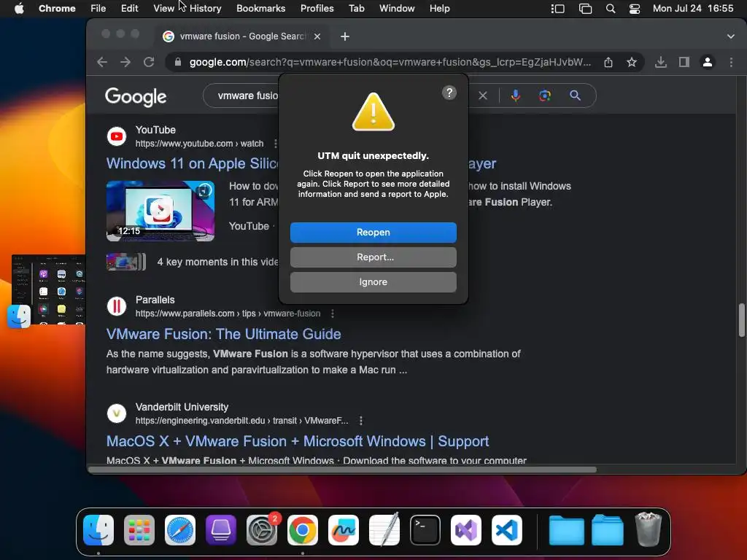The image size is (747, 560).
Task: Open Spotlight search in menu bar
Action: 611,9
